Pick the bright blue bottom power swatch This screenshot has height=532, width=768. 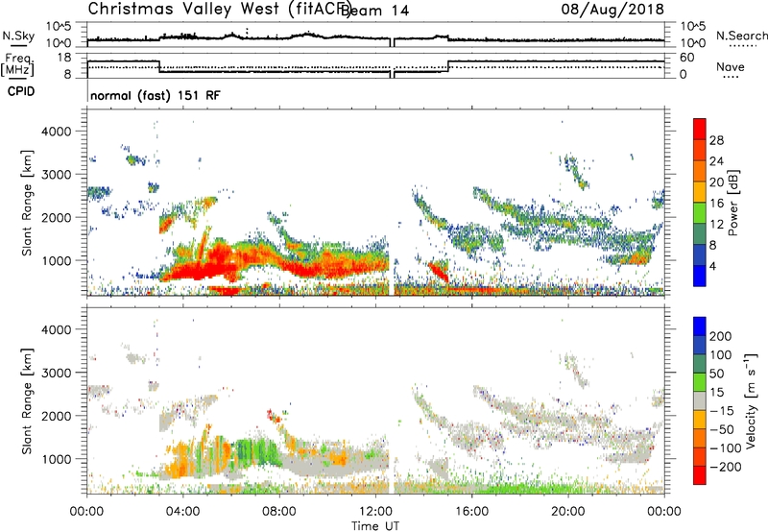700,276
